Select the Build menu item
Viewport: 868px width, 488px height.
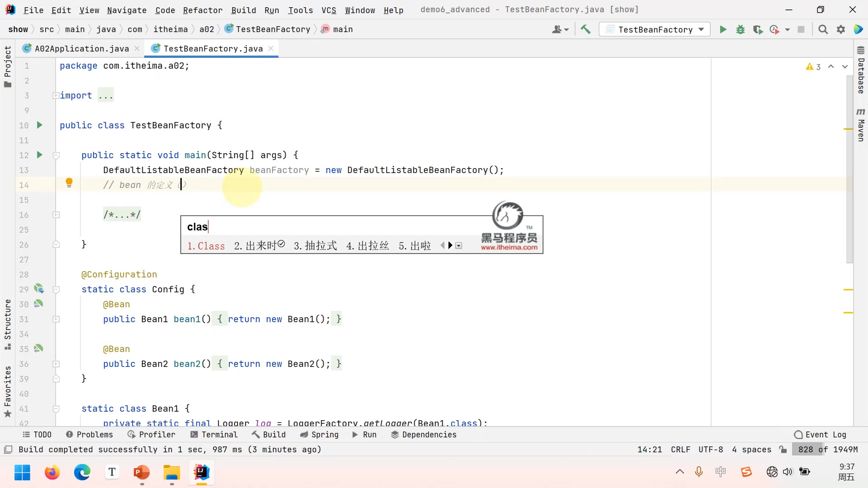243,10
